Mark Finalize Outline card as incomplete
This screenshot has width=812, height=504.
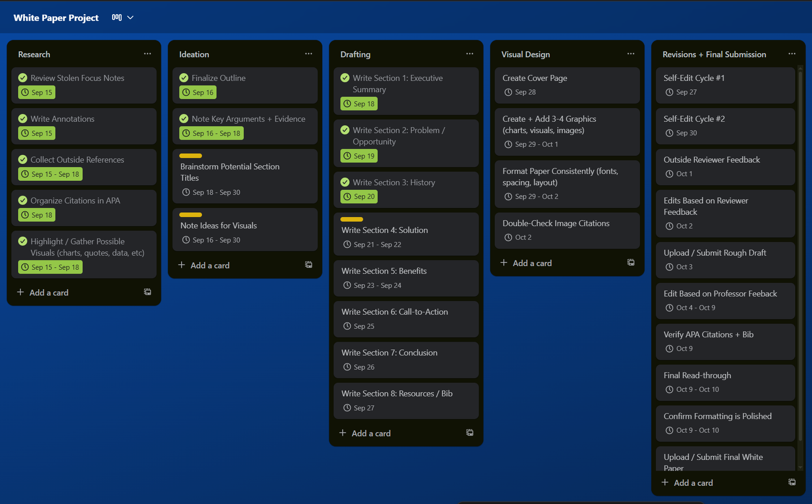click(184, 78)
